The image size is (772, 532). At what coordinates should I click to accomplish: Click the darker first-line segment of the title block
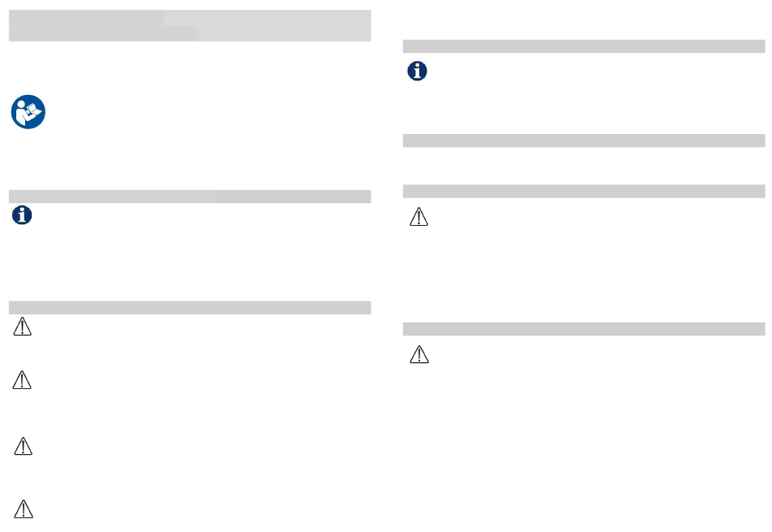[86, 18]
